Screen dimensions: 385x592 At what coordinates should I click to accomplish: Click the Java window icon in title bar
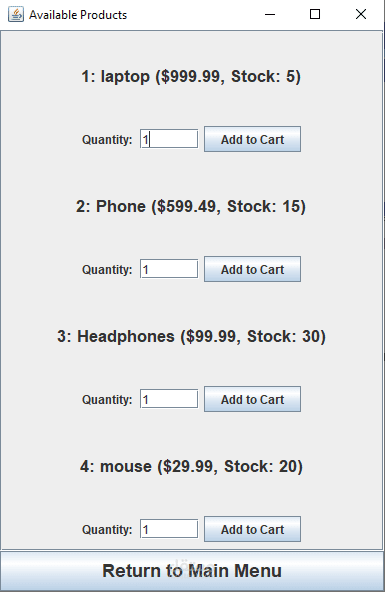tap(16, 14)
